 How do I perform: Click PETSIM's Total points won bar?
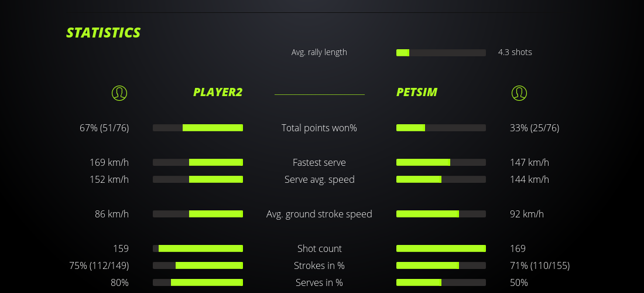(441, 128)
